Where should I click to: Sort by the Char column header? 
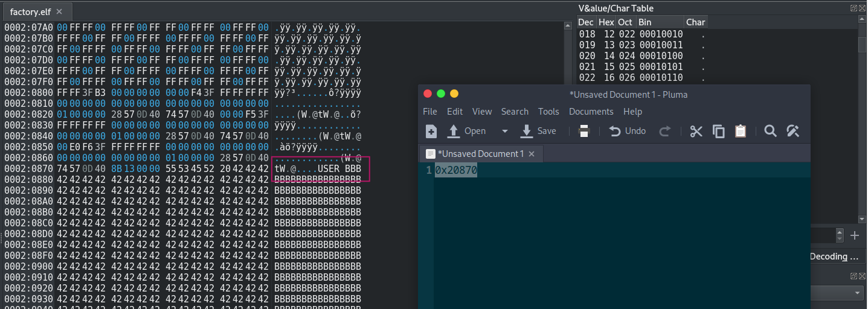[x=695, y=22]
